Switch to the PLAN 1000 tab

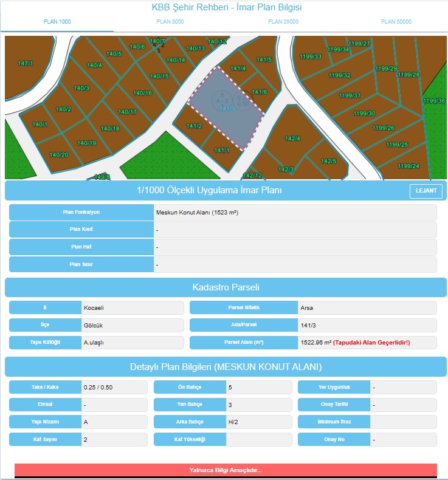coord(57,22)
